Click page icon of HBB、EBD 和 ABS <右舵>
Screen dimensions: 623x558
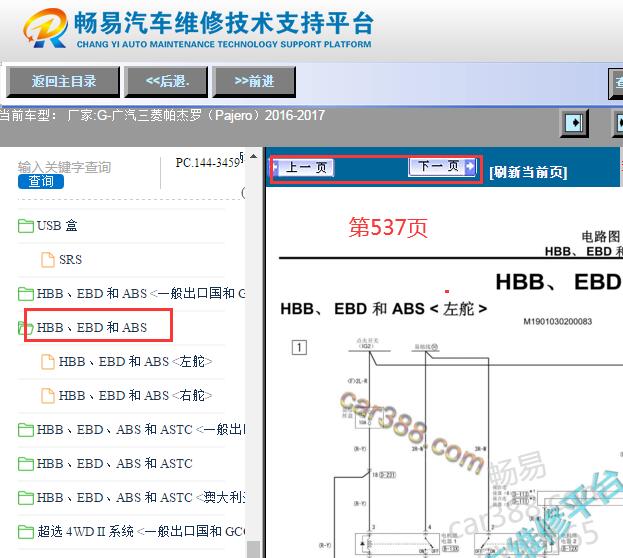[48, 396]
